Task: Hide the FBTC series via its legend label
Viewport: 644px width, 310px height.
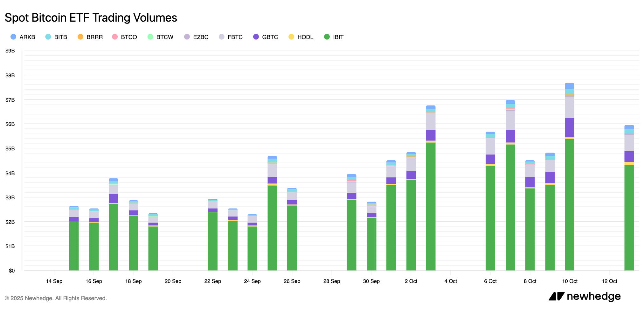Action: [234, 37]
